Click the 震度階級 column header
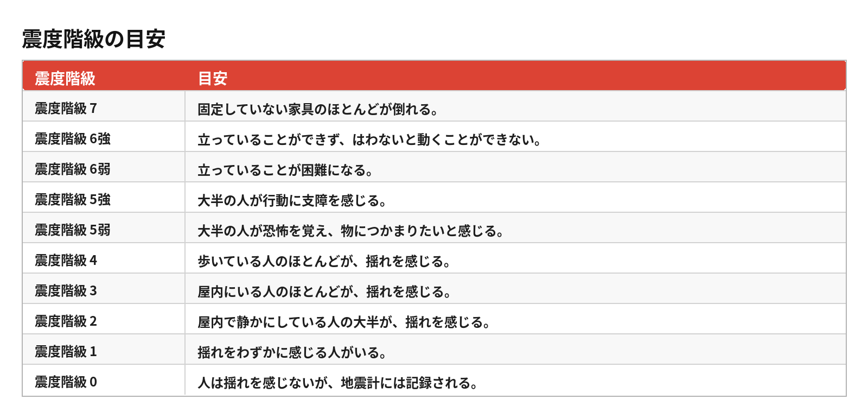The width and height of the screenshot is (868, 418). pyautogui.click(x=65, y=78)
